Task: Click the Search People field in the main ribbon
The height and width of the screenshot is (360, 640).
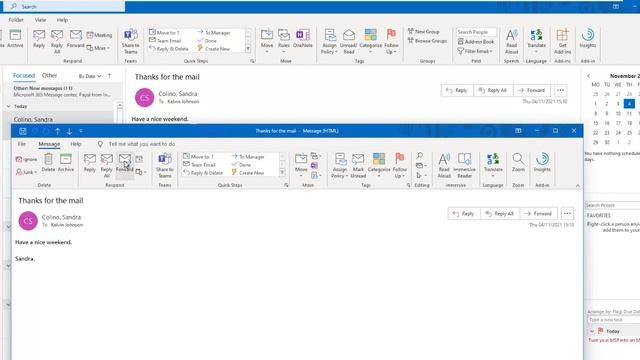Action: (x=476, y=32)
